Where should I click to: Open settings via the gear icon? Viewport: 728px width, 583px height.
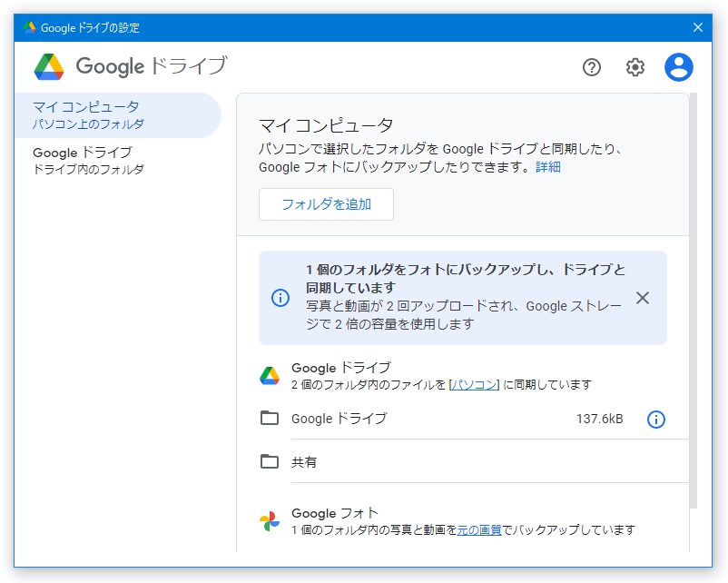(x=635, y=67)
